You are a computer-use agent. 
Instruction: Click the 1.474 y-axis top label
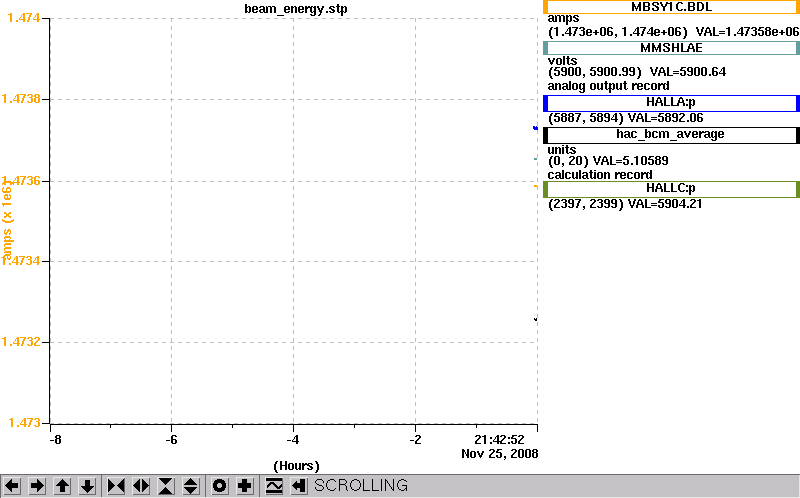coord(24,18)
